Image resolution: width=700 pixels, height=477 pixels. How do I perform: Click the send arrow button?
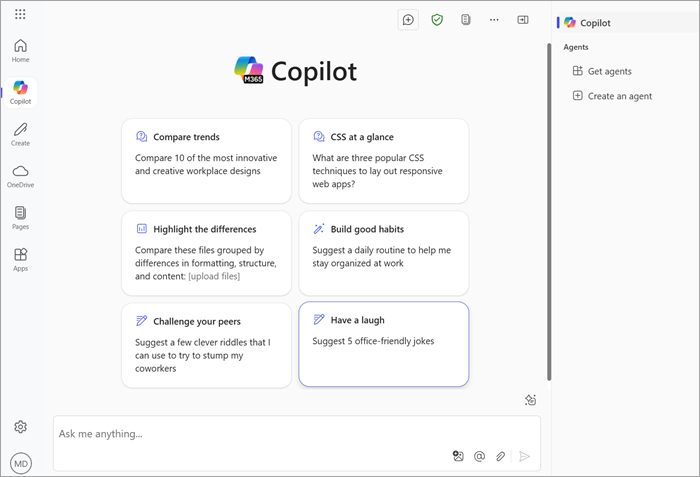click(525, 456)
